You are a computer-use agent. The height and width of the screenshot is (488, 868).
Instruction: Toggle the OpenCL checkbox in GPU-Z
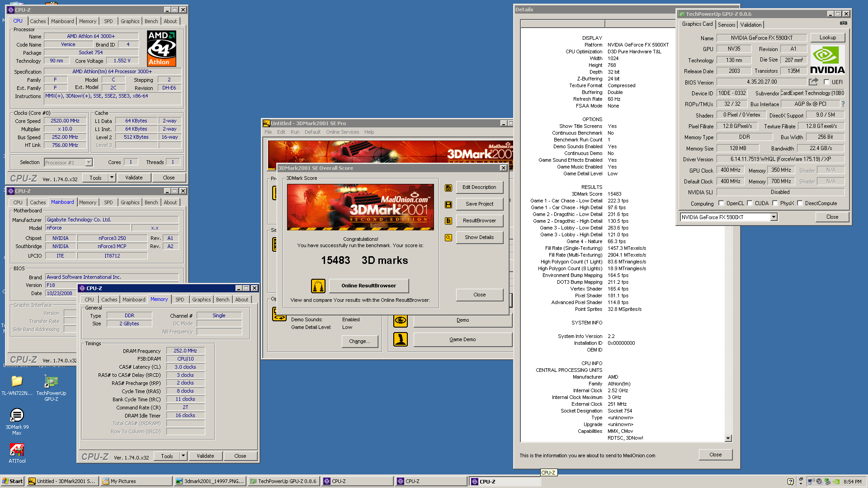click(721, 203)
